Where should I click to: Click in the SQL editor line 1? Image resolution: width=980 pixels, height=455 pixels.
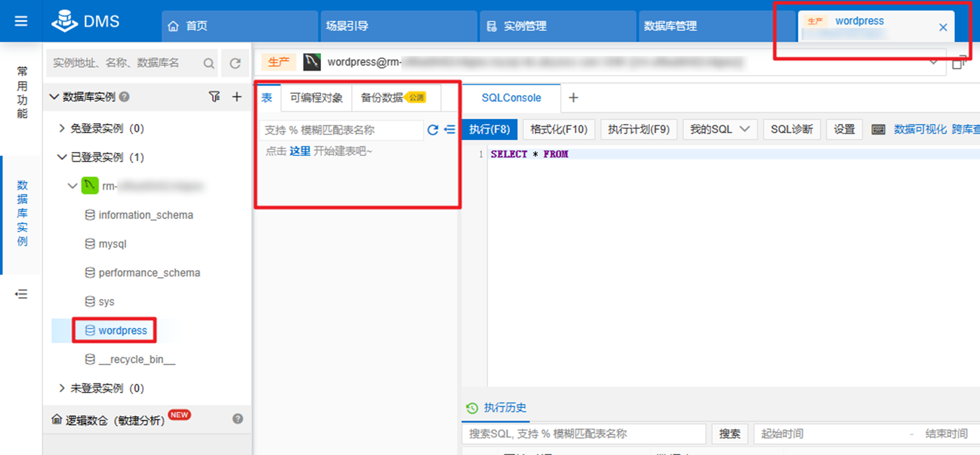click(734, 154)
